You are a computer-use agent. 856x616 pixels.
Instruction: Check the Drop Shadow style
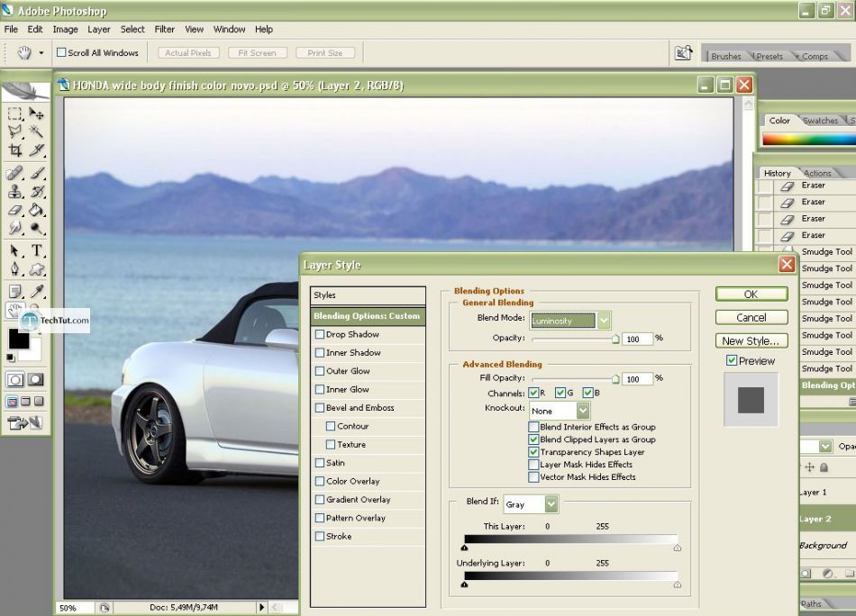320,334
